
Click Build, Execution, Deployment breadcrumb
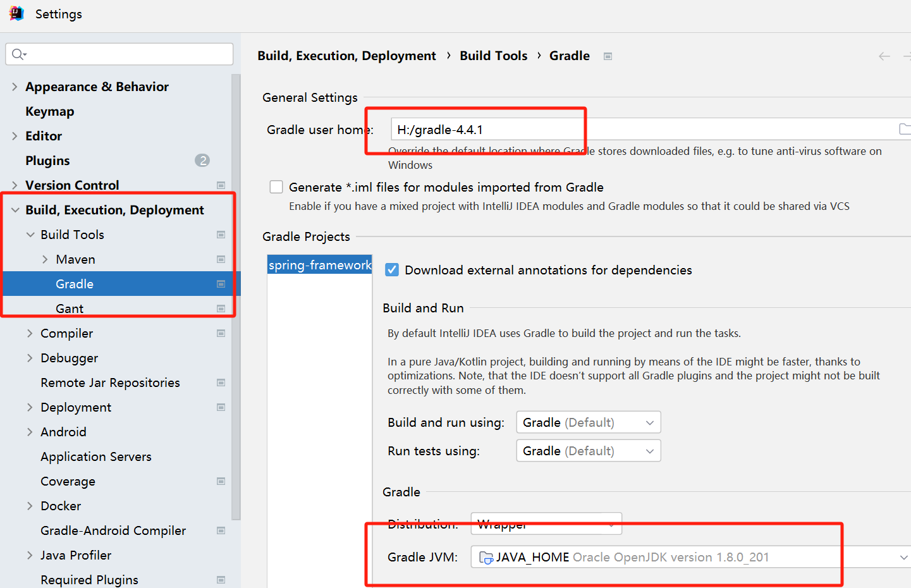tap(346, 56)
